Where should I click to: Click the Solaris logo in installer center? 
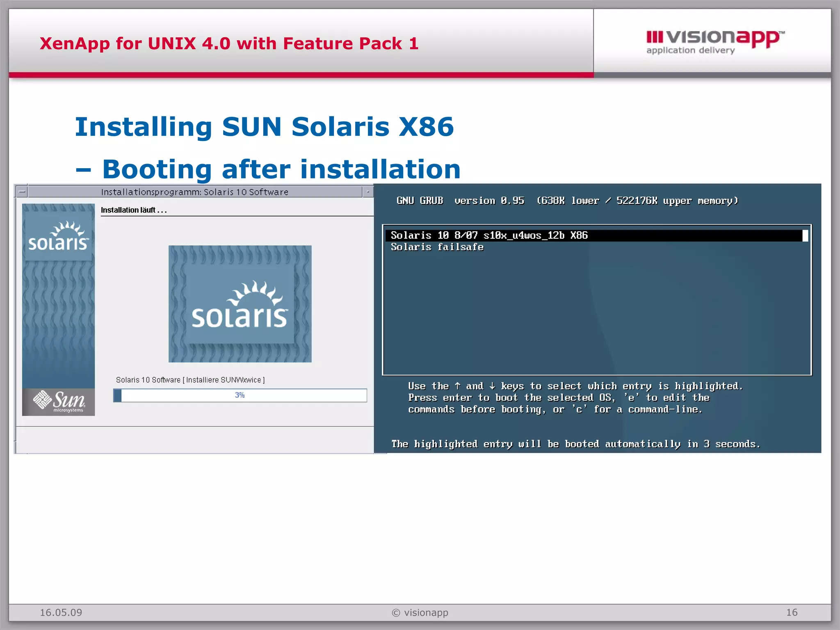(x=240, y=304)
